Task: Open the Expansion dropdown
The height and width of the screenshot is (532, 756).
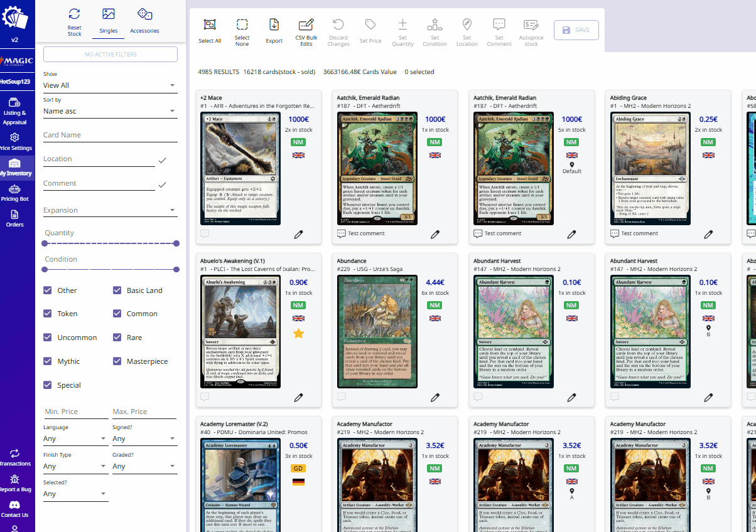Action: point(110,210)
